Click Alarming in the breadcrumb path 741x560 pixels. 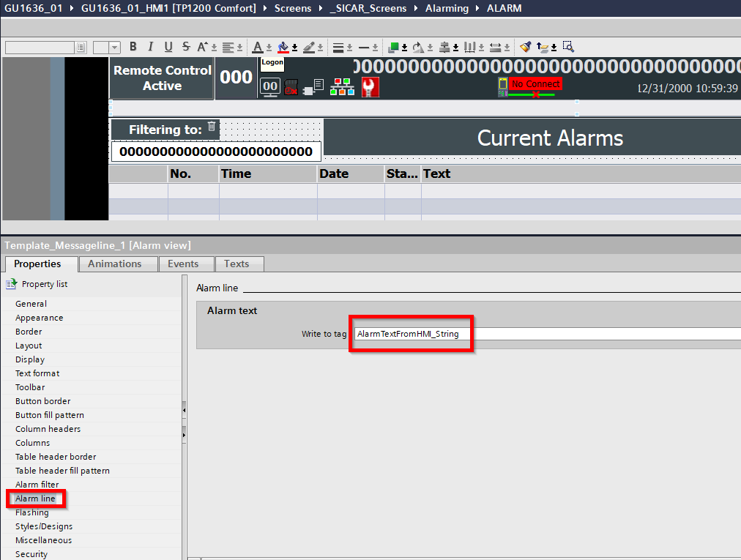447,9
